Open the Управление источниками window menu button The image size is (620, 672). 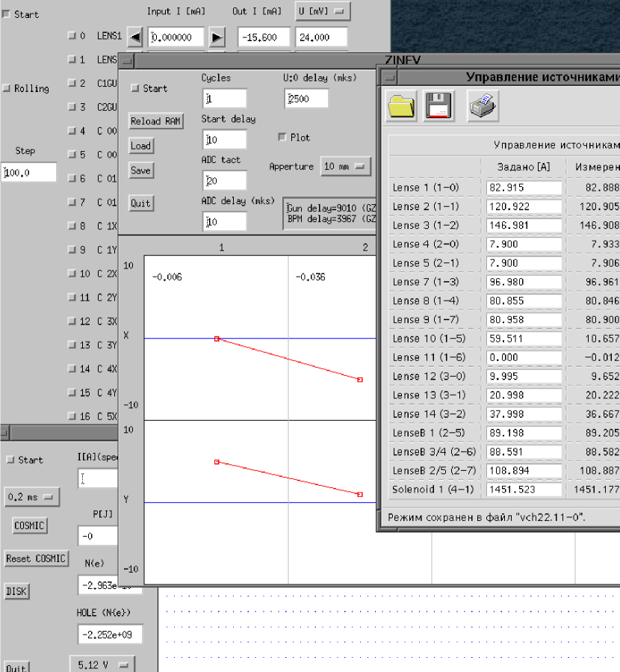pos(388,76)
